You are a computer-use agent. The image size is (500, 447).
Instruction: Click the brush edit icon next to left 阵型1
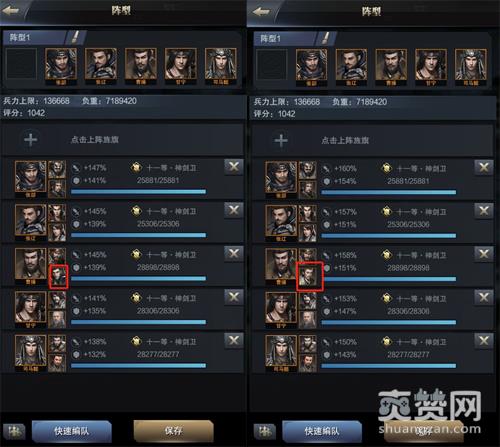coord(76,37)
